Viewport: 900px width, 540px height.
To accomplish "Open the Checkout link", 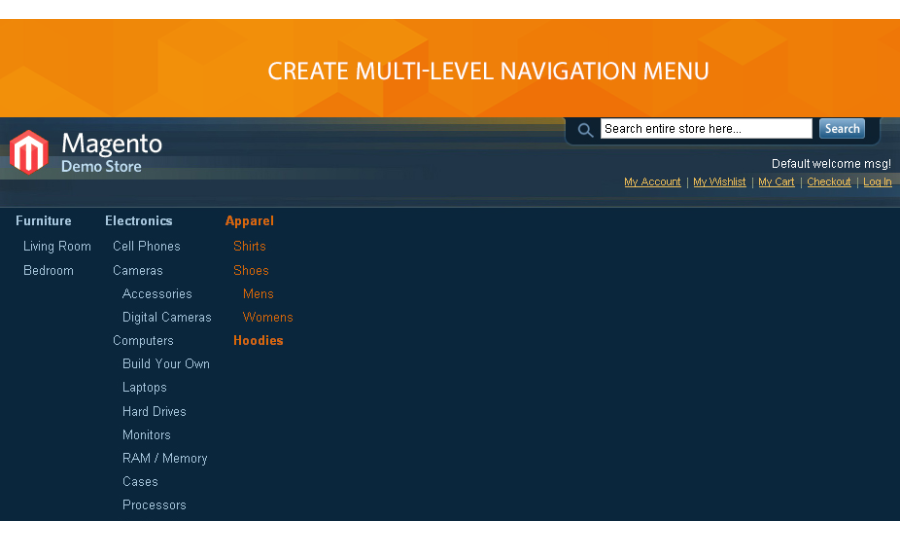I will (x=828, y=182).
